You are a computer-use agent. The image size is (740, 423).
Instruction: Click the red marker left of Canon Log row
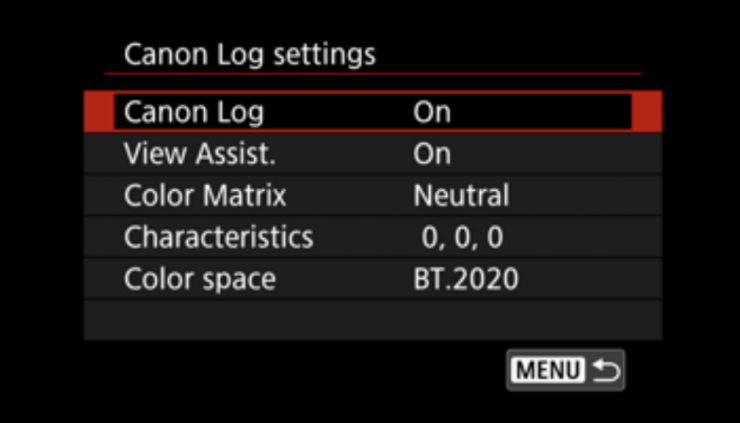[97, 111]
